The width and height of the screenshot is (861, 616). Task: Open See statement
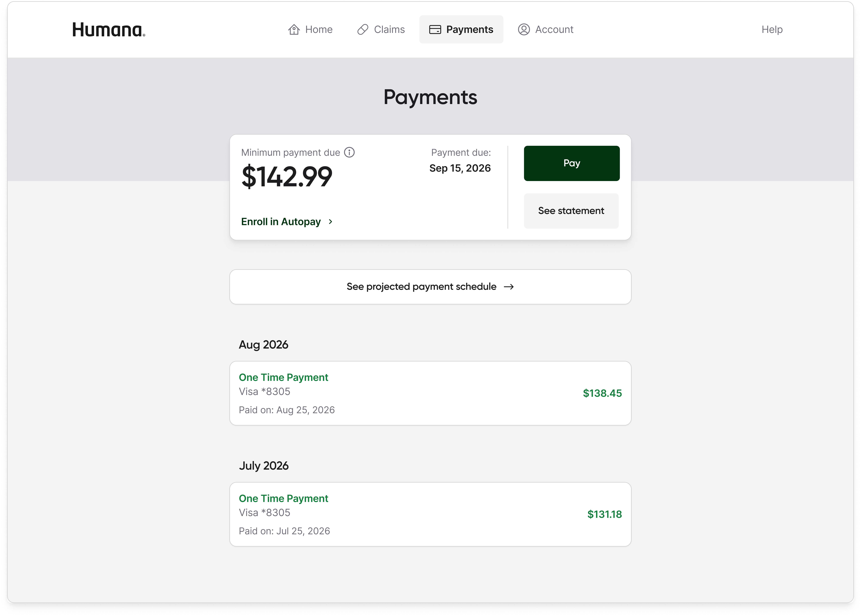pos(571,211)
